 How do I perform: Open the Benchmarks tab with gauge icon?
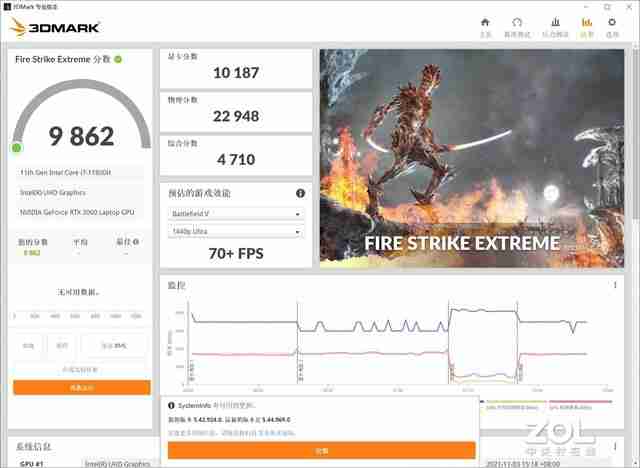(517, 26)
